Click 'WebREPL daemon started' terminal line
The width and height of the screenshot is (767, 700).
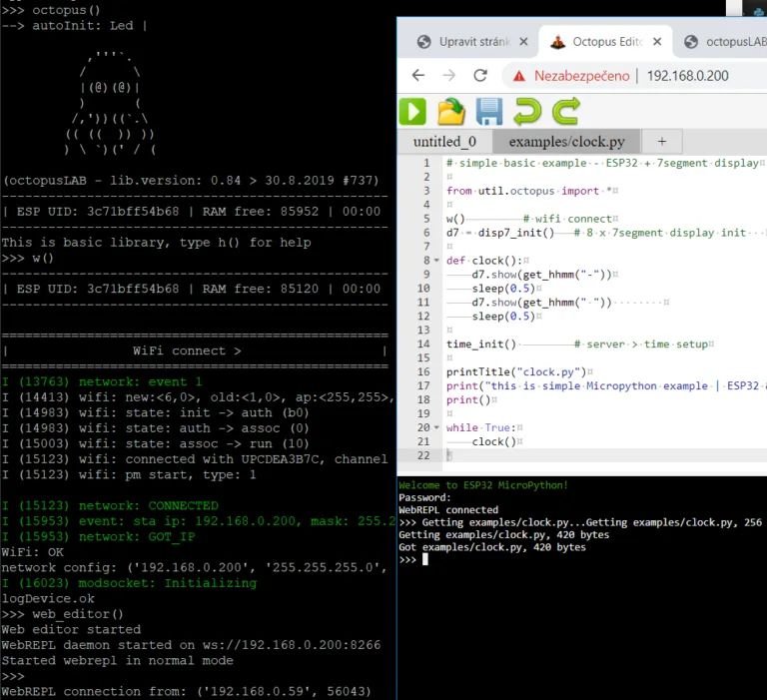point(191,645)
